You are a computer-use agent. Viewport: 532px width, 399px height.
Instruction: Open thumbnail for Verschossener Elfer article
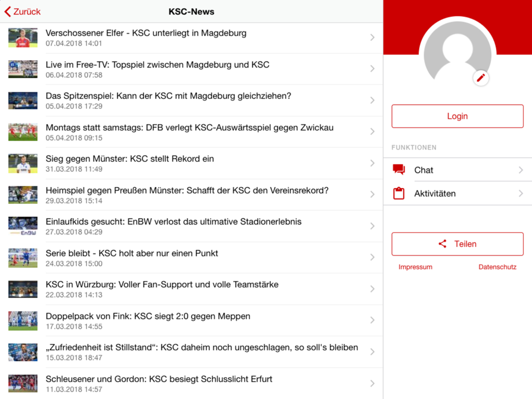23,38
